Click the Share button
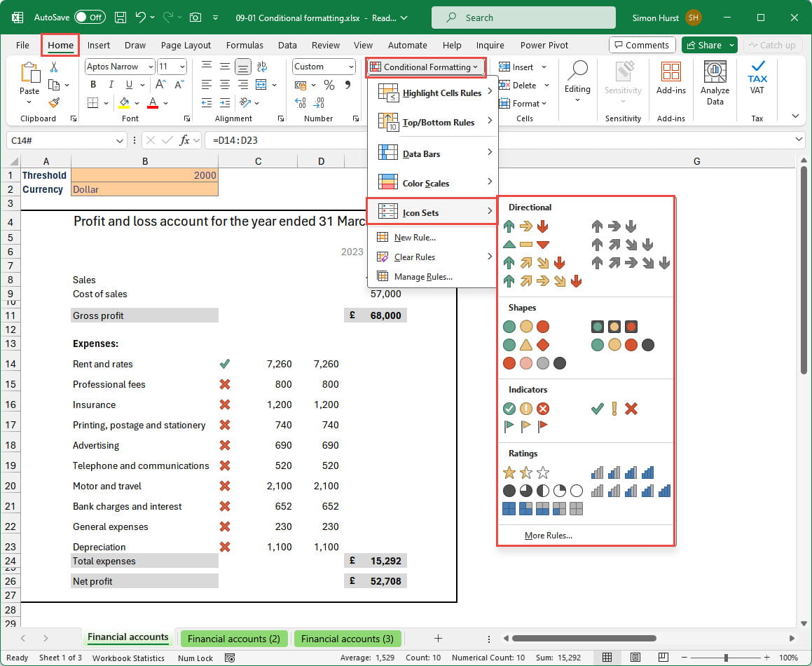812x666 pixels. 703,45
